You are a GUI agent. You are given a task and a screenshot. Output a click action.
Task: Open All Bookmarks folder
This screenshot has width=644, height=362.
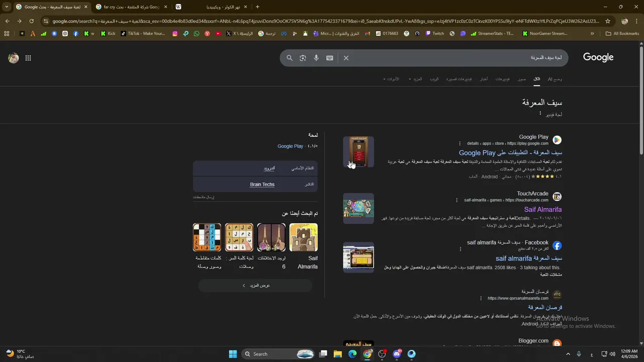622,34
